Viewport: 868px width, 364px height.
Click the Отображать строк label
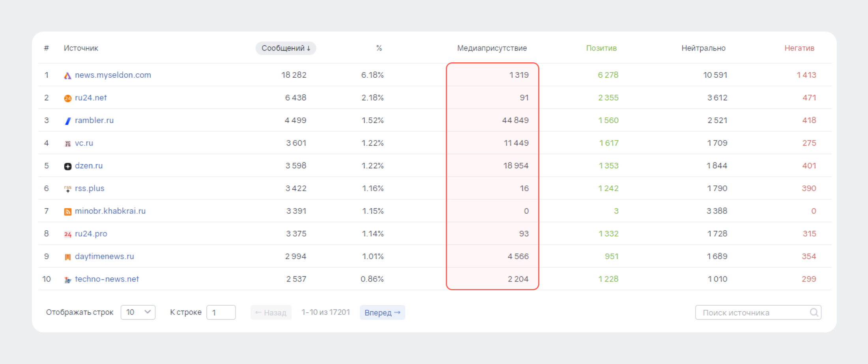coord(80,312)
